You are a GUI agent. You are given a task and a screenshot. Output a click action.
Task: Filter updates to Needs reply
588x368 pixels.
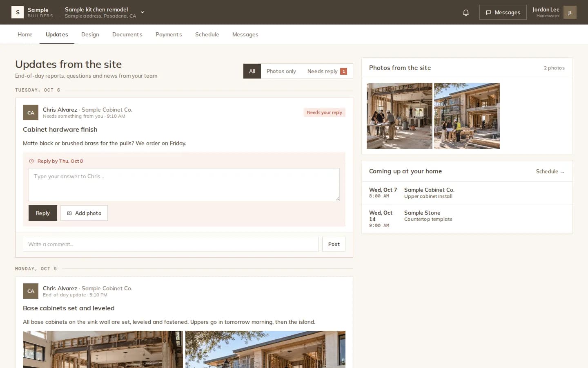[x=327, y=71]
